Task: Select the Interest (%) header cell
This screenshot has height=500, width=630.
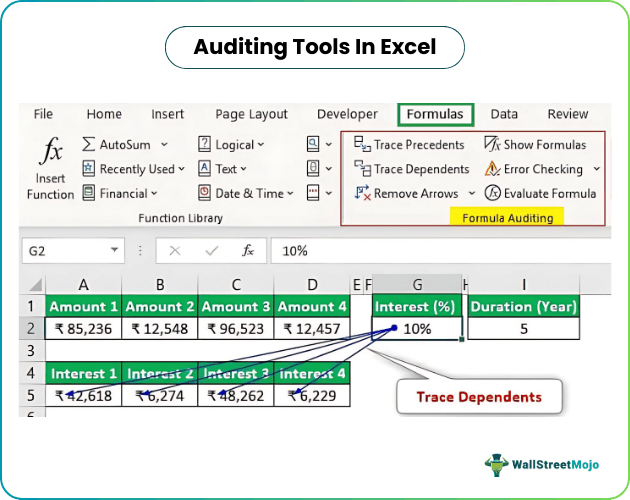Action: (417, 307)
